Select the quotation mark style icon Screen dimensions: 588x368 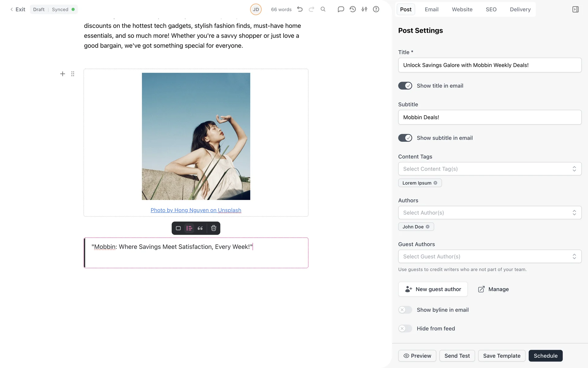click(x=200, y=228)
